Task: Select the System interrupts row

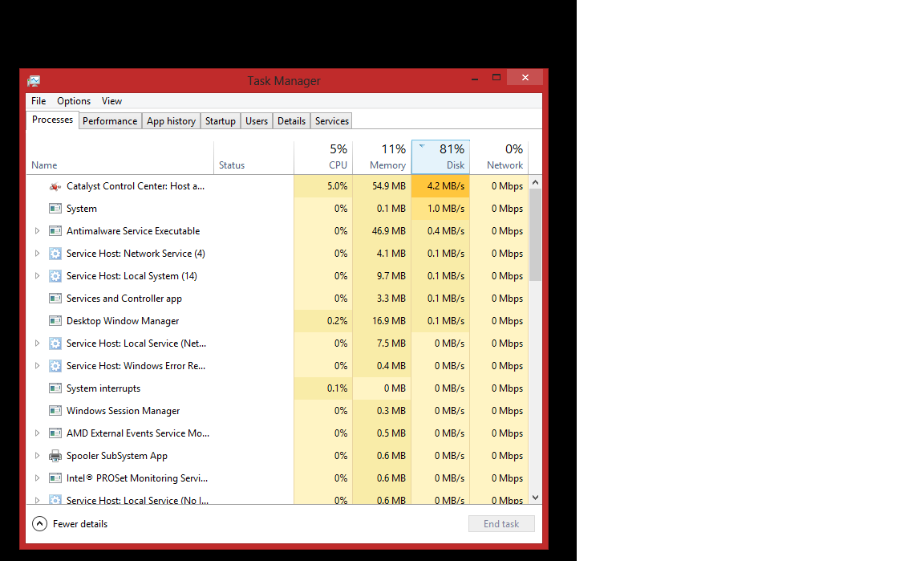Action: pos(277,388)
